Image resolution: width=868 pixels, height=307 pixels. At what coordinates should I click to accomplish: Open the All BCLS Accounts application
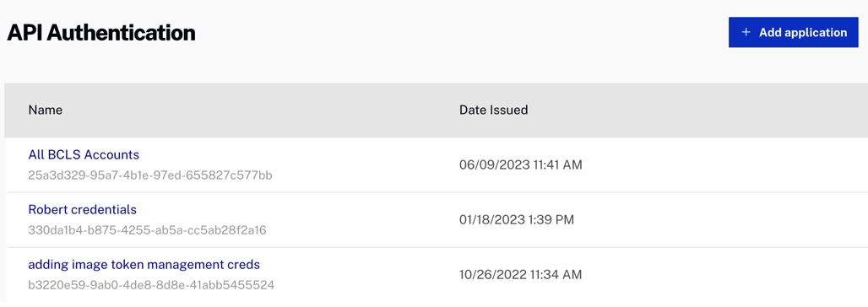[84, 154]
